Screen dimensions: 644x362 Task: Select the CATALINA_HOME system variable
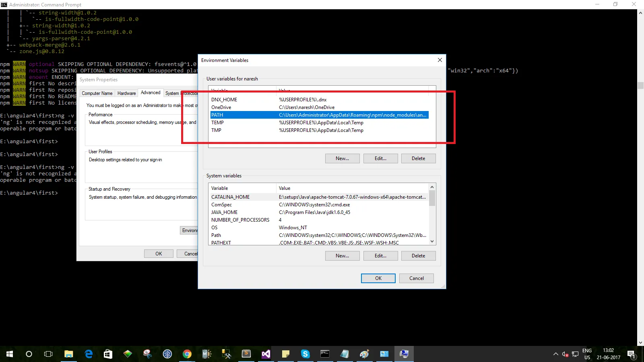point(319,197)
